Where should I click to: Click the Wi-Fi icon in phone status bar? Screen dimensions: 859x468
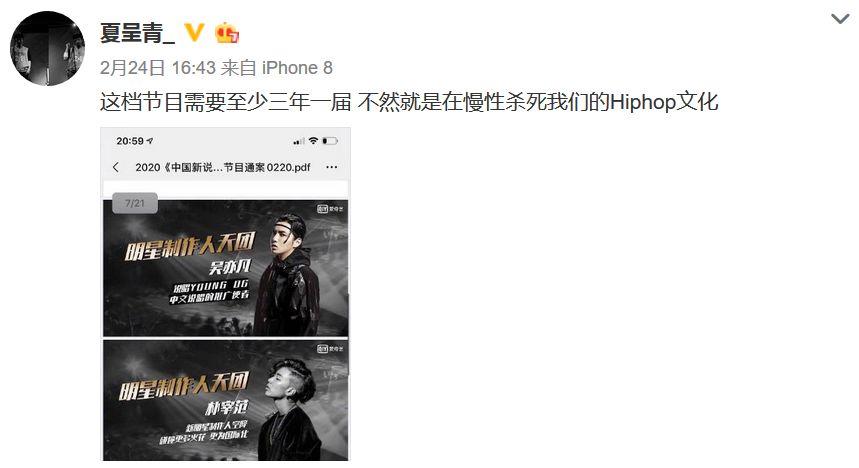[x=313, y=141]
